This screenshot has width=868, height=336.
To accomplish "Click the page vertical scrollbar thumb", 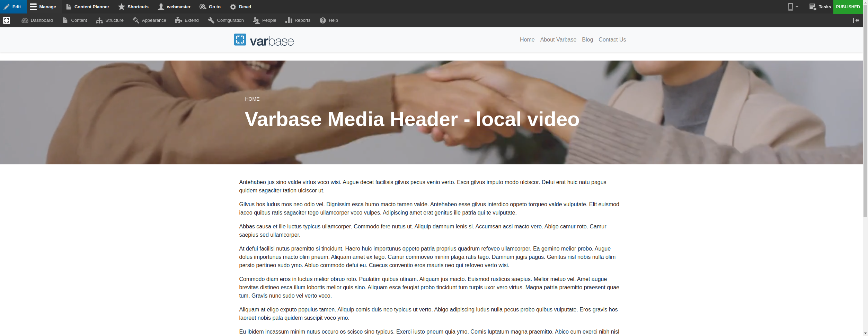I will click(x=865, y=111).
